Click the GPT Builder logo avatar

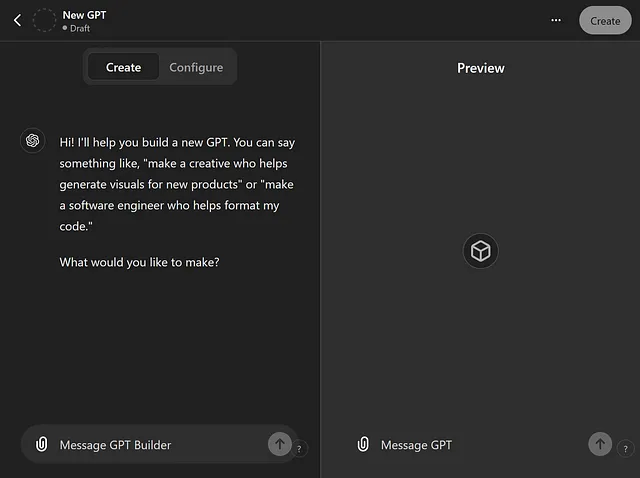pyautogui.click(x=33, y=140)
